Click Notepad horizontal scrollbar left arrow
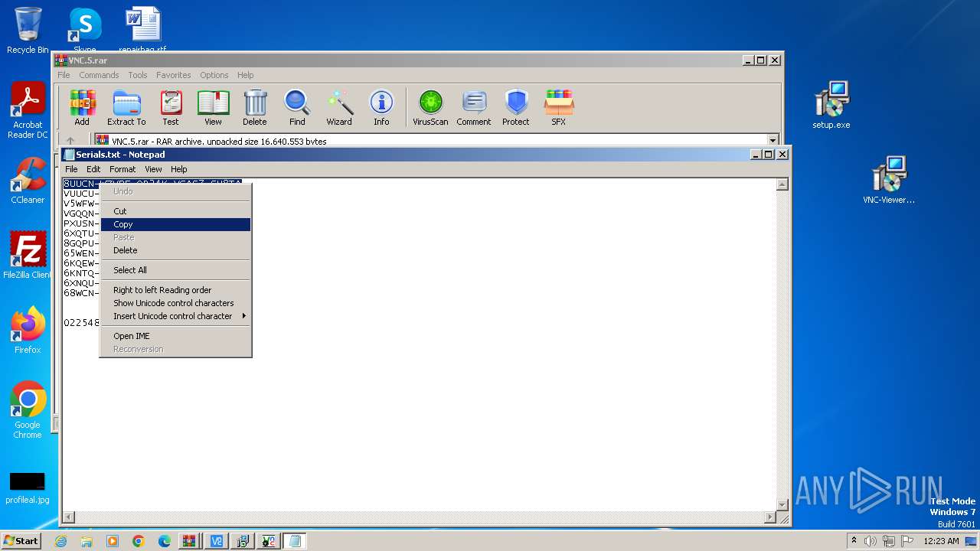The width and height of the screenshot is (980, 551). coord(68,517)
